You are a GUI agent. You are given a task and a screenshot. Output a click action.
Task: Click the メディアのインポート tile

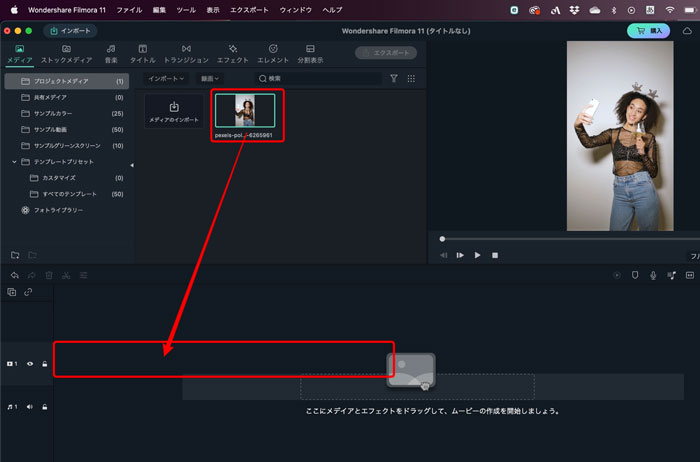[x=174, y=112]
